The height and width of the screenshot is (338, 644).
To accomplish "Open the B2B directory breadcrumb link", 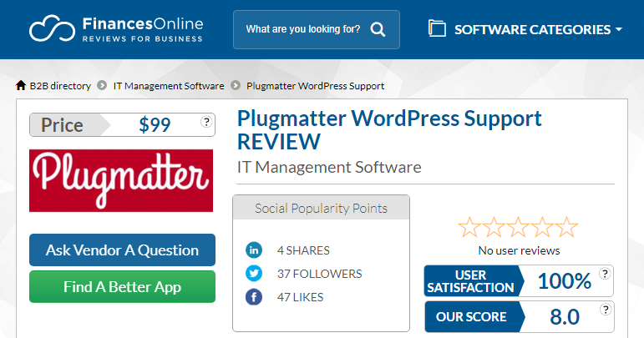I will coord(60,86).
